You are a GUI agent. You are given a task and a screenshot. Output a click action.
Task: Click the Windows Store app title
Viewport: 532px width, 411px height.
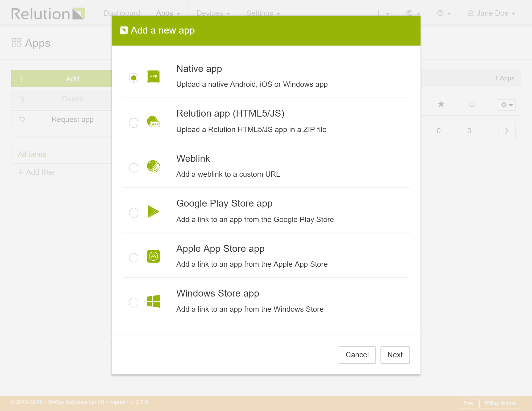(x=218, y=293)
